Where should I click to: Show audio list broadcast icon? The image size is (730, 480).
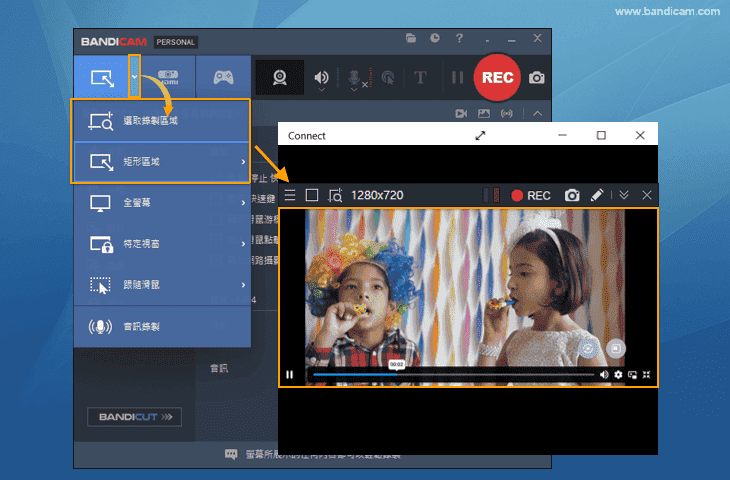(507, 114)
